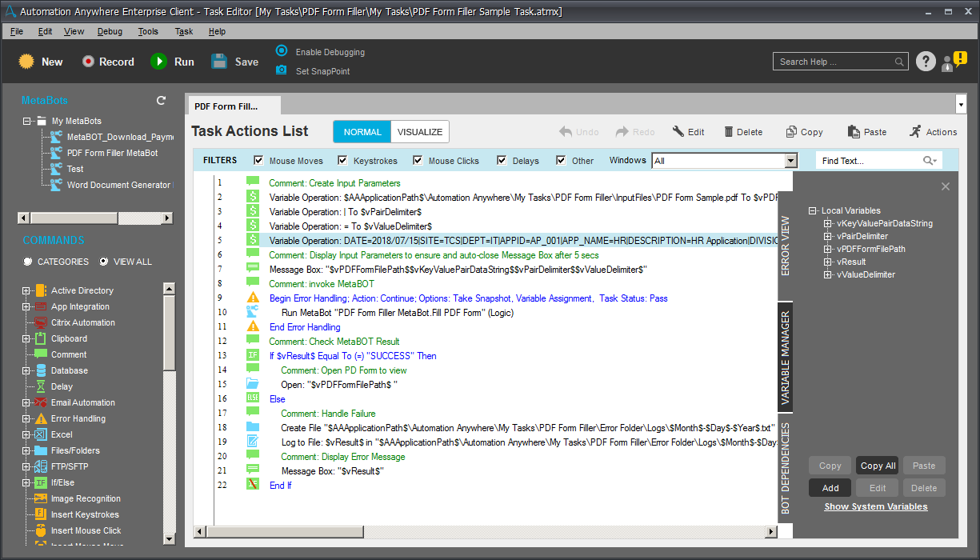Click the Record button icon
Screen dimensions: 980x560
[x=88, y=62]
